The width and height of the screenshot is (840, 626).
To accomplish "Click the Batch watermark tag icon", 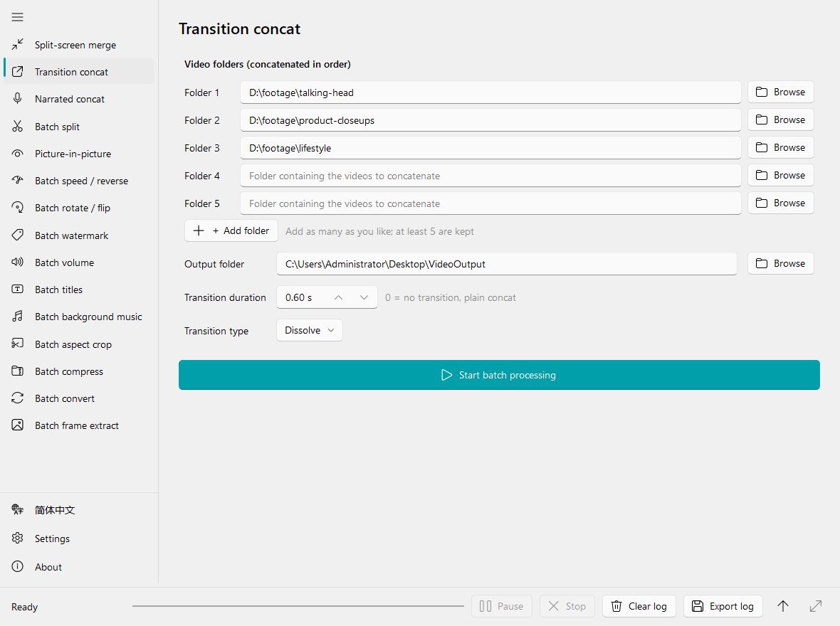I will coord(17,235).
